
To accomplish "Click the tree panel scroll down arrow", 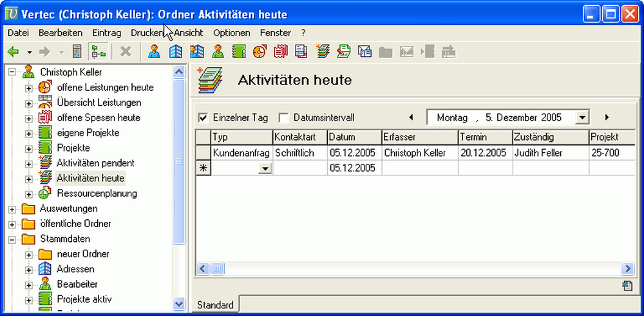I will pyautogui.click(x=179, y=304).
